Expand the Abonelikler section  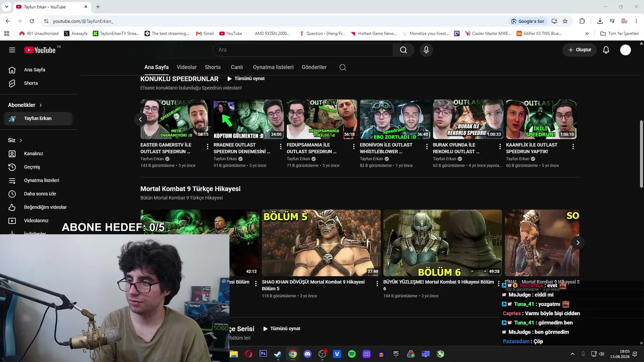coord(25,105)
